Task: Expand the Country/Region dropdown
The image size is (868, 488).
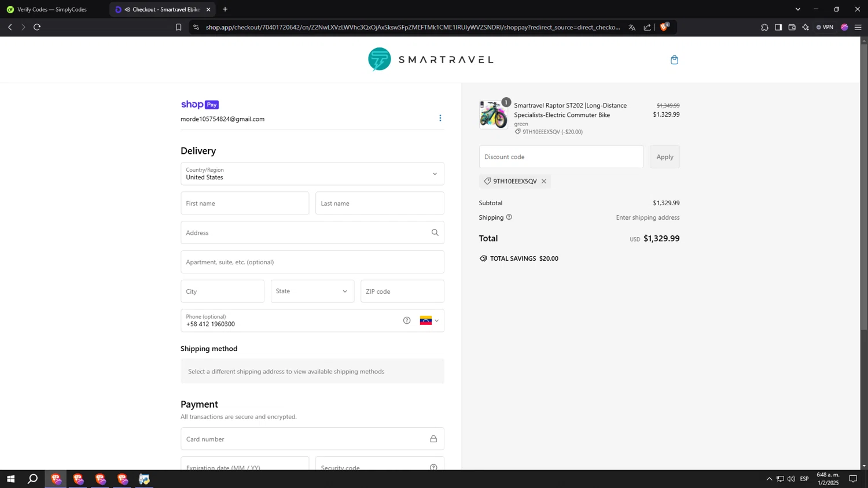Action: [x=312, y=173]
